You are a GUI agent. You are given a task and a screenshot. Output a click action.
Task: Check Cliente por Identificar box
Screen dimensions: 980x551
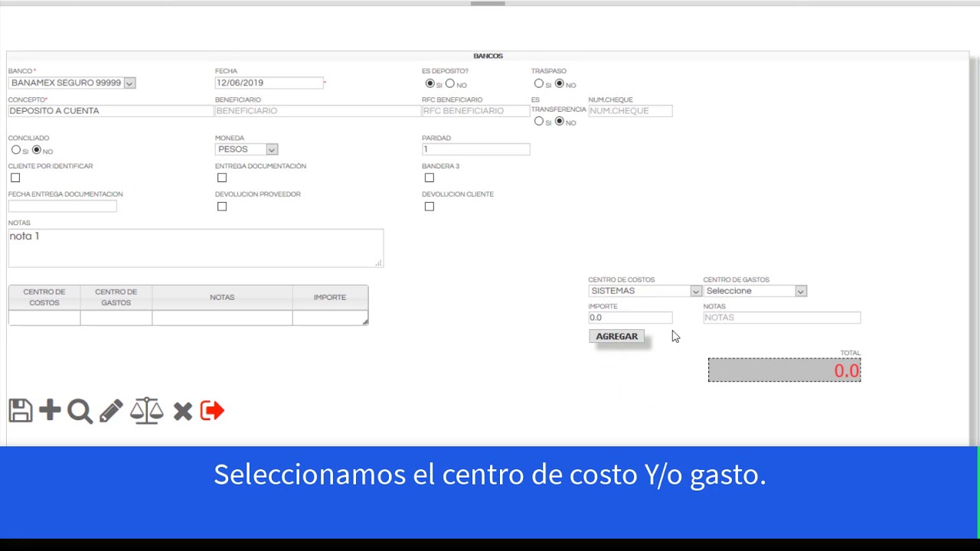tap(15, 178)
